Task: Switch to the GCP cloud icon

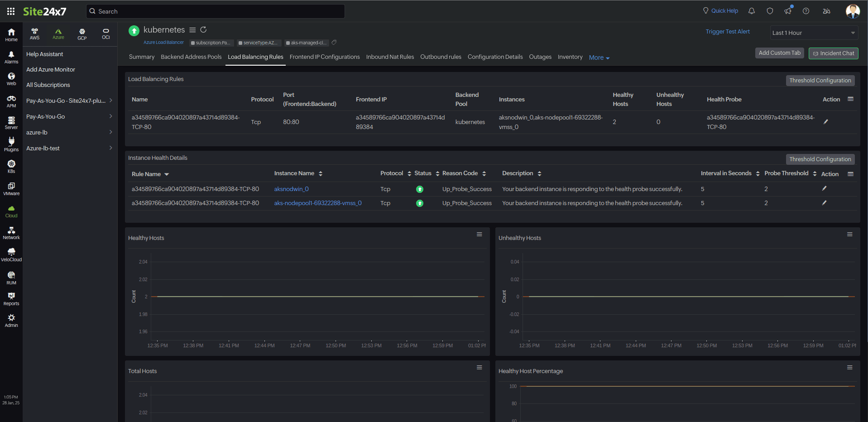Action: 82,33
